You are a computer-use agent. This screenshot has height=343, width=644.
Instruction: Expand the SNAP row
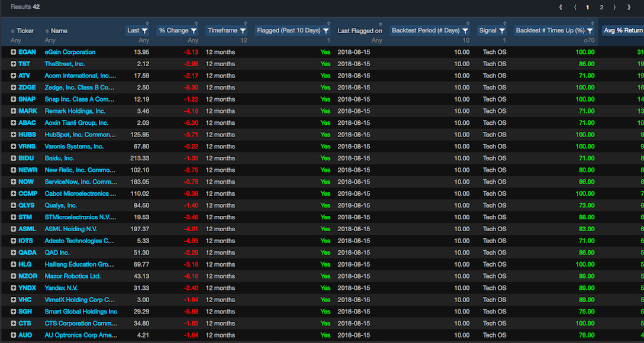(x=13, y=99)
